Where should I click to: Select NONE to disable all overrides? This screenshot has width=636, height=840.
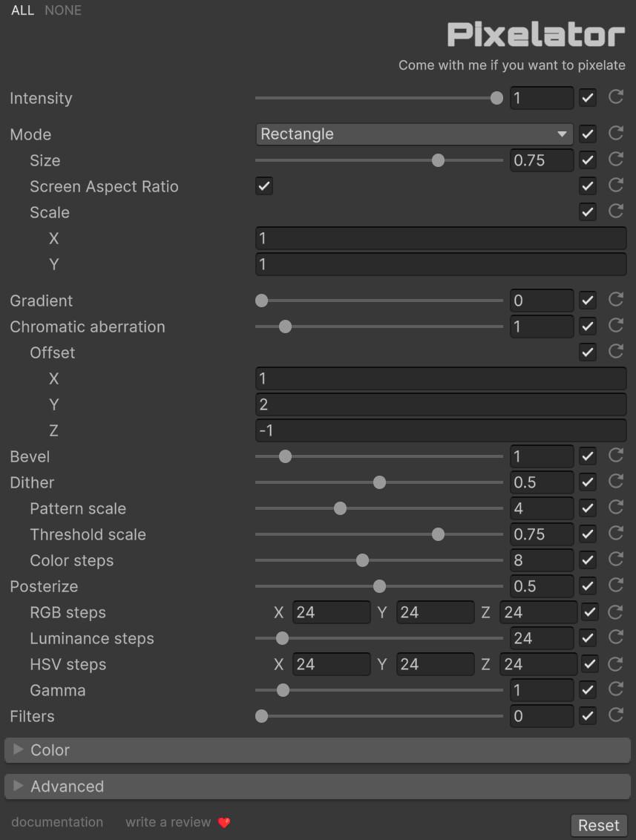pyautogui.click(x=63, y=10)
